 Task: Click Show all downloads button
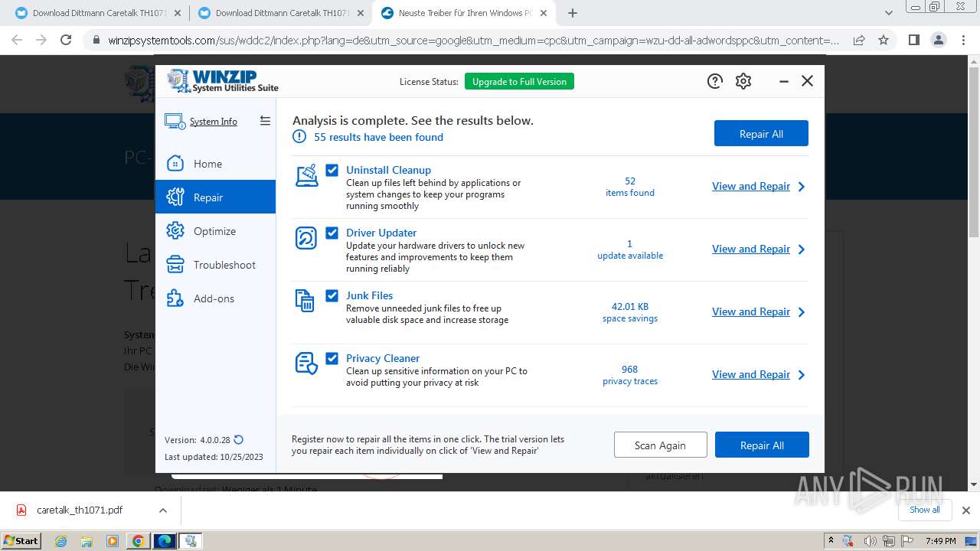point(925,510)
